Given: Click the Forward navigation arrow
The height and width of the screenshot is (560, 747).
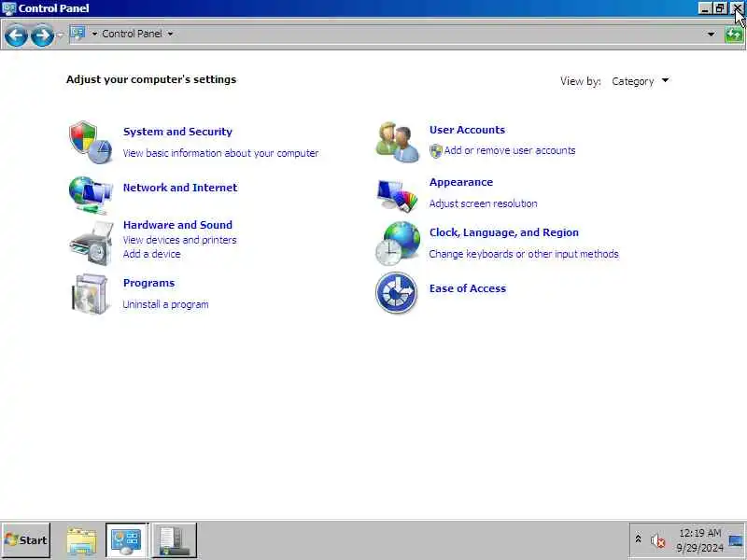Looking at the screenshot, I should tap(42, 35).
